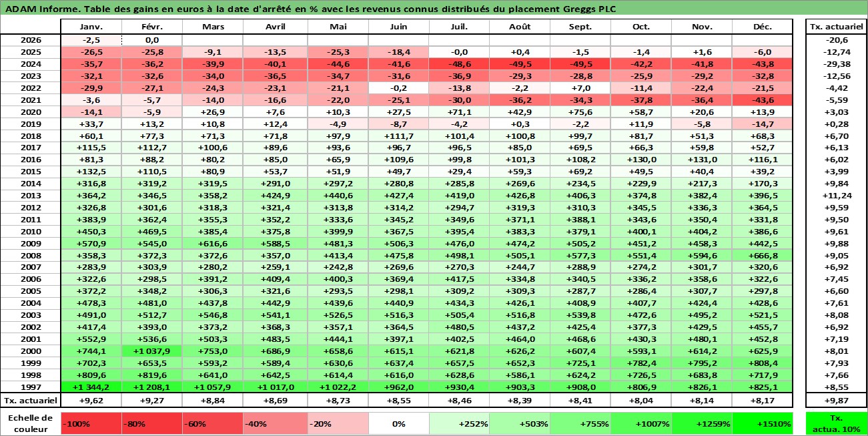Click the 'Tx. actuariel' row label at bottom left
868x436 pixels.
pos(29,401)
